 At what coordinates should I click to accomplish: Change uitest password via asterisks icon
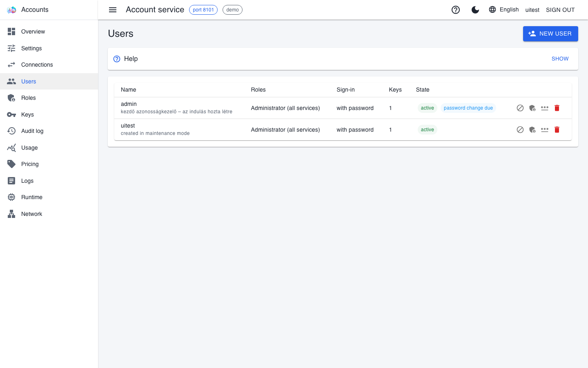click(x=545, y=130)
